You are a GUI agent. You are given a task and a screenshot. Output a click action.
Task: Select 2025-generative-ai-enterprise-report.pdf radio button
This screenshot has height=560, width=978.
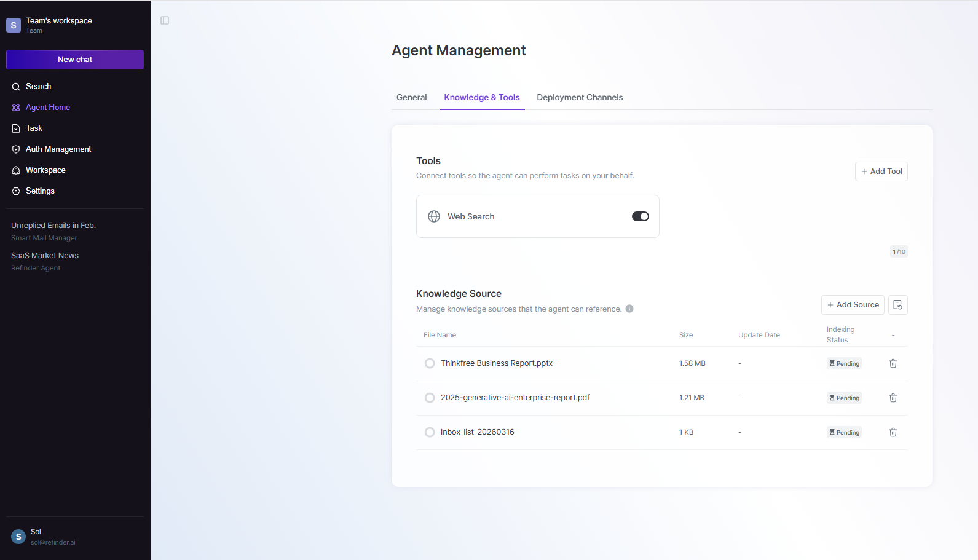[x=430, y=398]
